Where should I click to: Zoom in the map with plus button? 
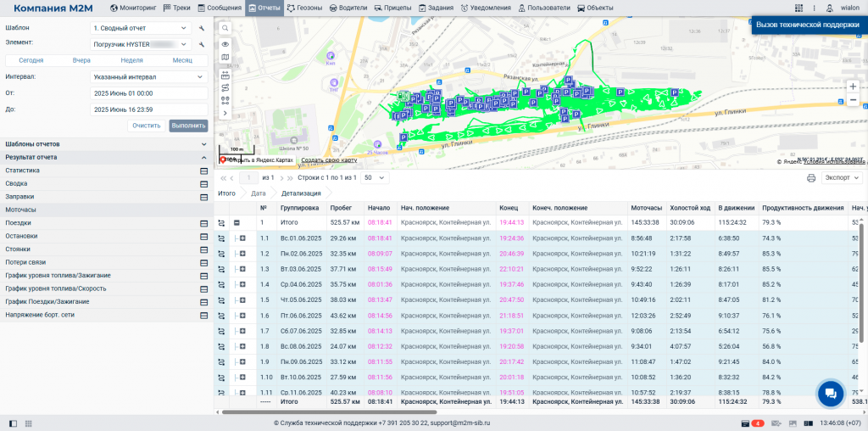coord(853,87)
